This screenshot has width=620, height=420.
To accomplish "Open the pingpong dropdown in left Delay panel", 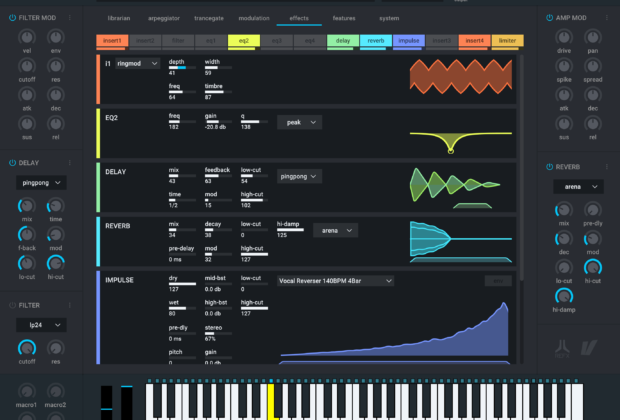I will tap(41, 183).
